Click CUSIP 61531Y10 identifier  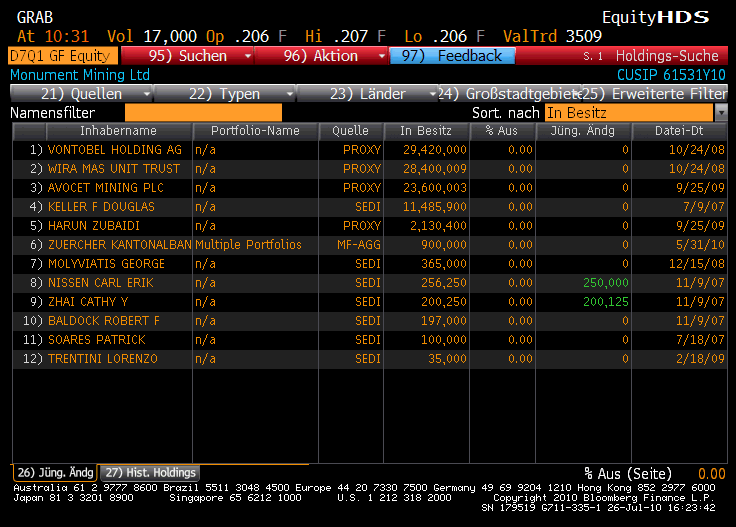click(671, 75)
